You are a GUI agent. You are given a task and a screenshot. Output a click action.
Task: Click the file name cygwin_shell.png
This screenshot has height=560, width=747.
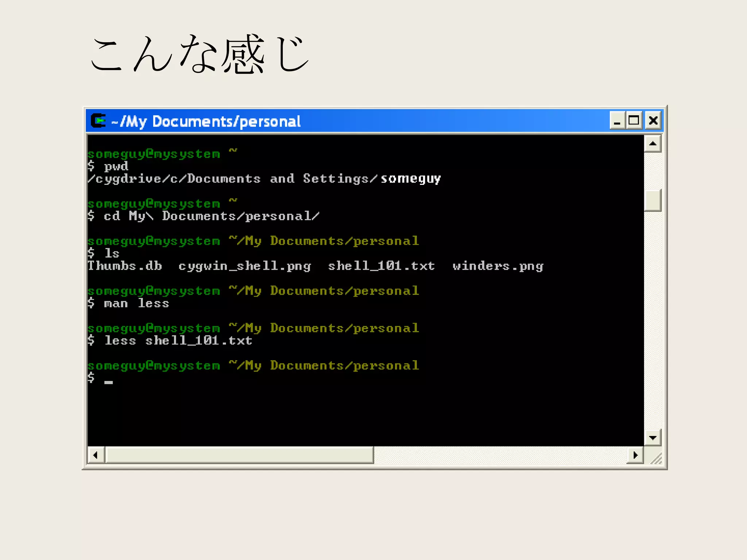pos(245,266)
